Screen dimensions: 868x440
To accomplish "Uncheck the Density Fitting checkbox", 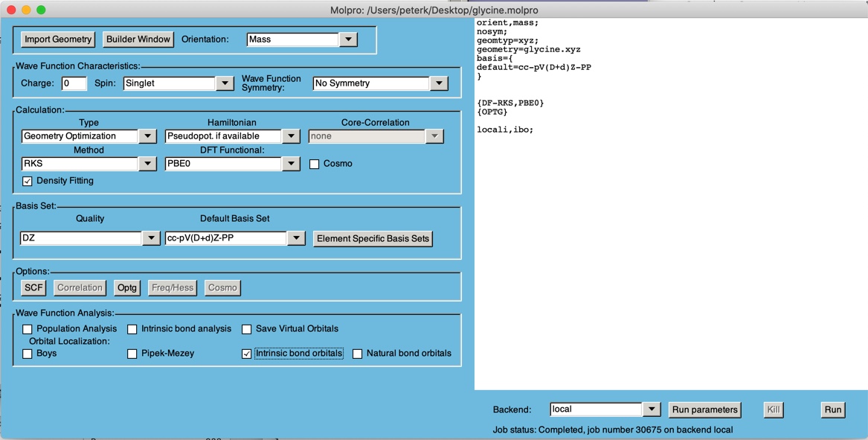I will pyautogui.click(x=28, y=181).
